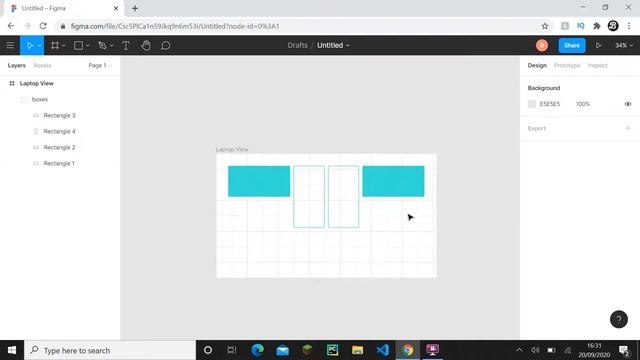This screenshot has height=360, width=640.
Task: Open the browser extensions puzzle menu
Action: tap(596, 26)
